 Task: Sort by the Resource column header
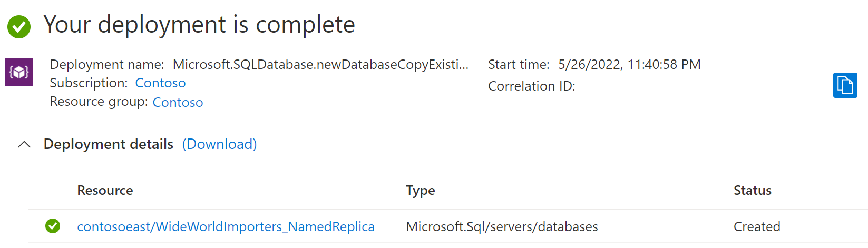pyautogui.click(x=105, y=191)
